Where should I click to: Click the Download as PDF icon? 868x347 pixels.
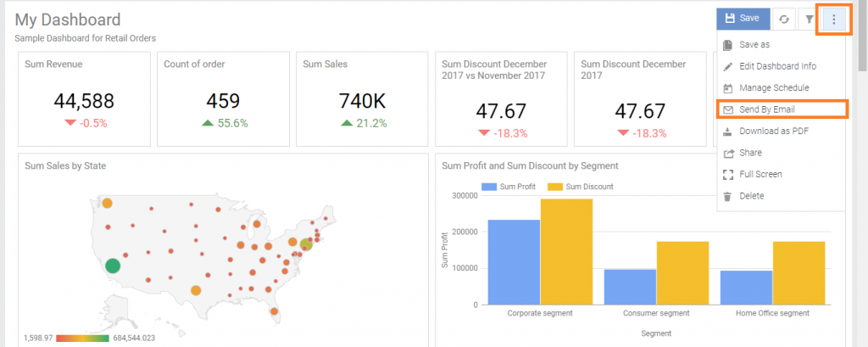727,132
